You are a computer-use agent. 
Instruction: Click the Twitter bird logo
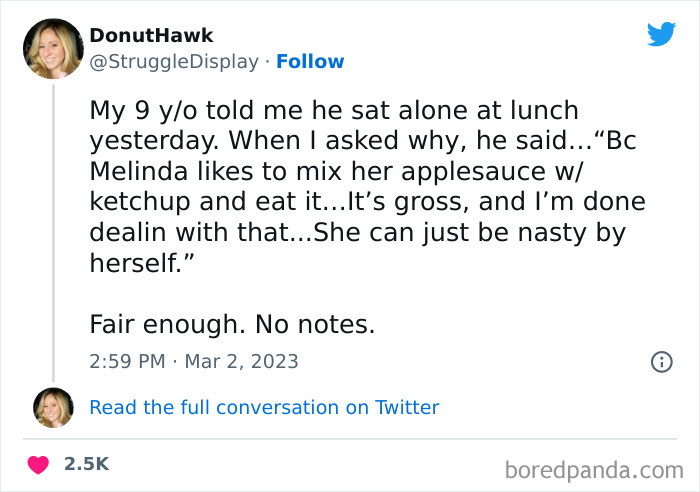pyautogui.click(x=661, y=34)
